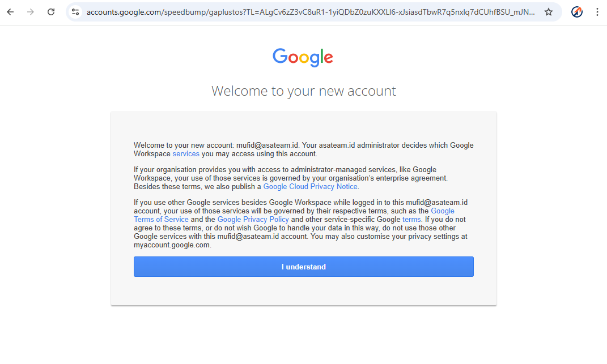Bookmark this page with the star icon
This screenshot has width=607, height=364.
click(x=549, y=12)
